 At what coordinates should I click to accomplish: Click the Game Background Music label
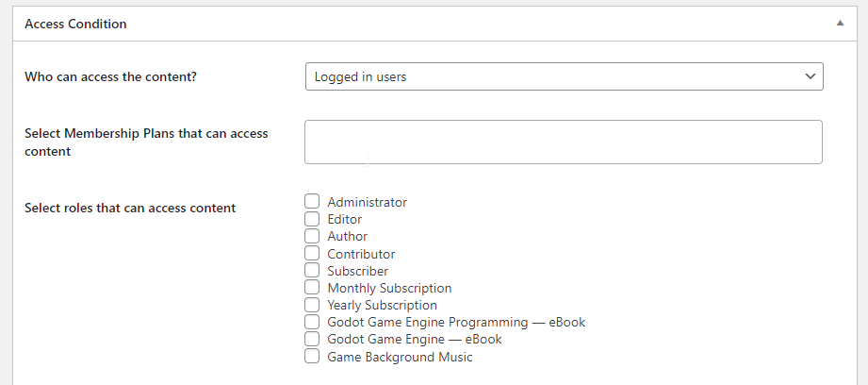(x=400, y=357)
